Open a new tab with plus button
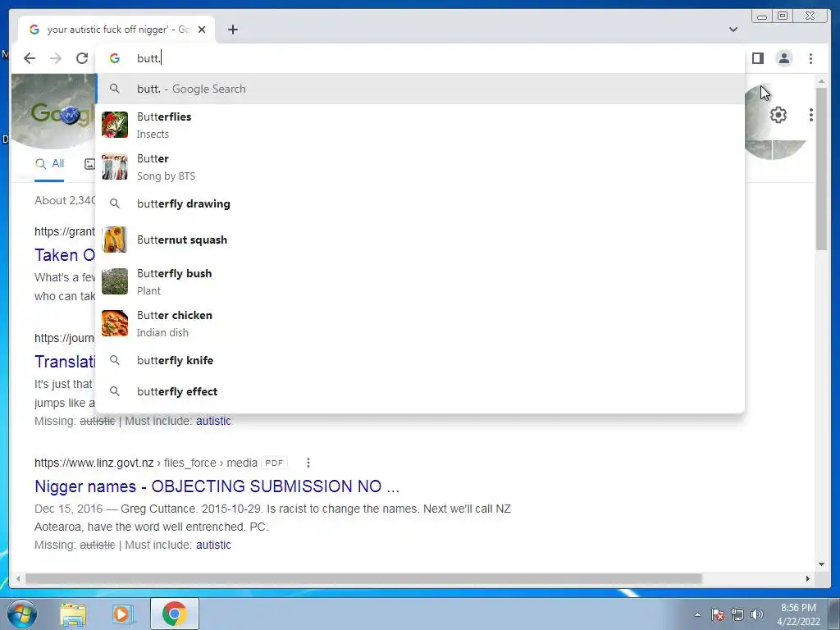Image resolution: width=840 pixels, height=630 pixels. pyautogui.click(x=232, y=30)
